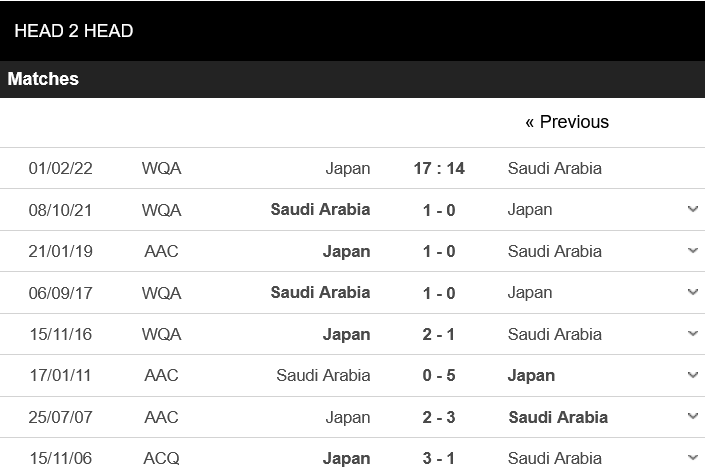Viewport: 705px width, 470px height.
Task: Click the HEAD 2 HEAD title
Action: click(x=74, y=31)
